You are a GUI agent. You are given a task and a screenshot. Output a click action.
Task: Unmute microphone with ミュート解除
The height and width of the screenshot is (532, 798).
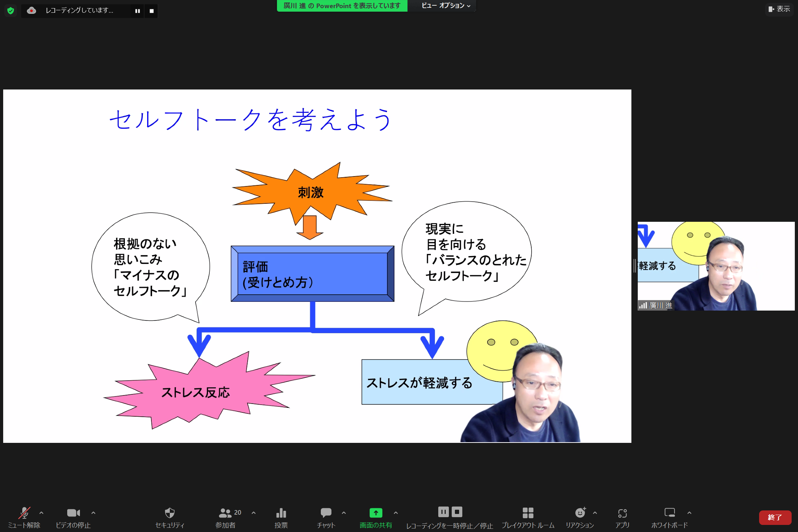(24, 517)
